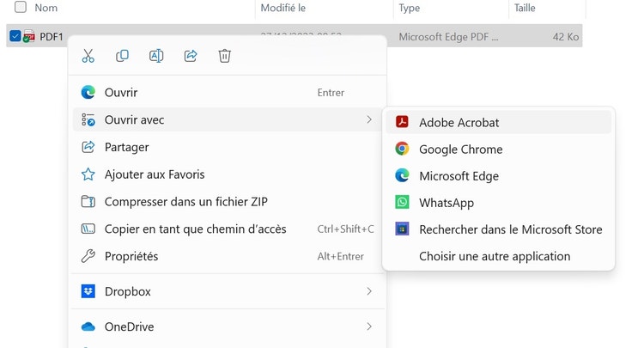Image resolution: width=644 pixels, height=348 pixels.
Task: Click Rechercher dans le Microsoft Store
Action: coord(510,229)
